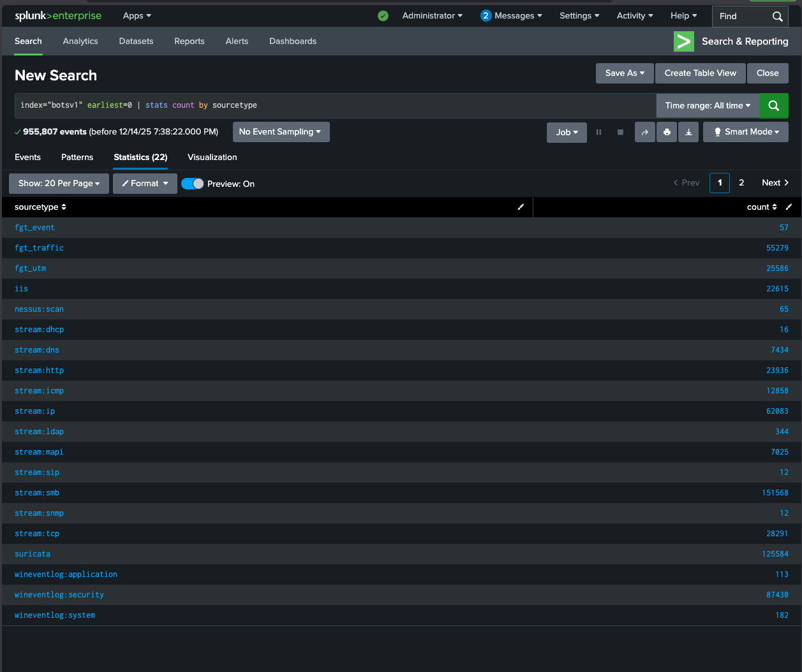Click the fgt_traffic sourcetype value
Viewport: 802px width, 672px height.
tap(40, 248)
